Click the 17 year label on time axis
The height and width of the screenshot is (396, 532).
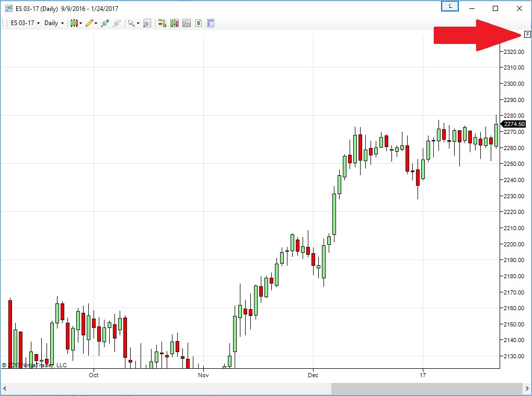pyautogui.click(x=422, y=375)
